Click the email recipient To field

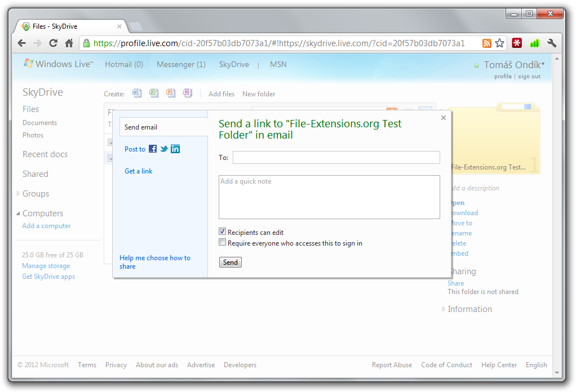(335, 157)
